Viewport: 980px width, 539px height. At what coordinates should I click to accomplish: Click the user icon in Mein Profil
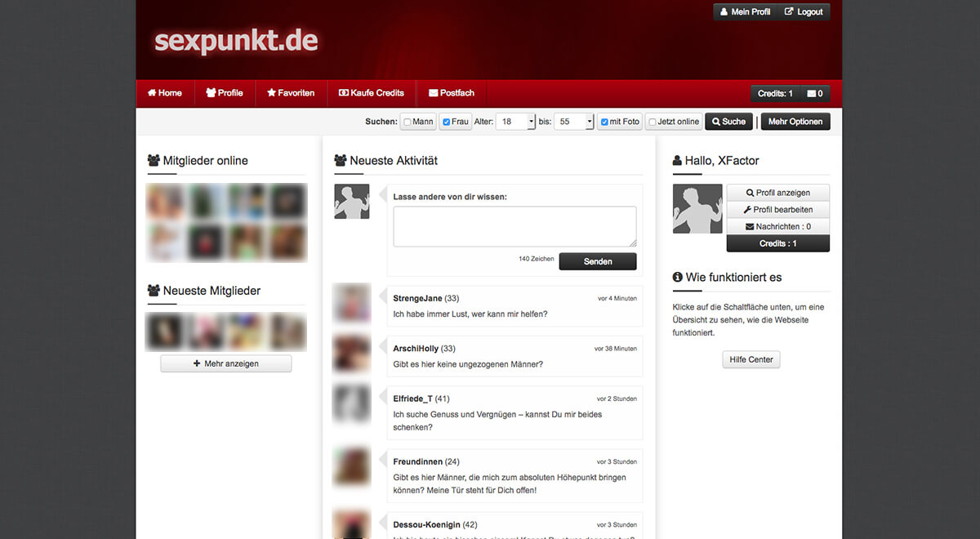(724, 12)
